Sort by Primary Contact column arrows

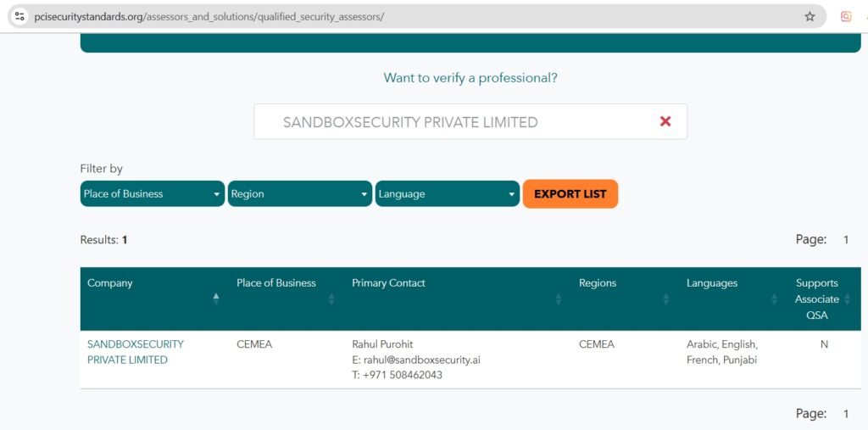coord(558,299)
